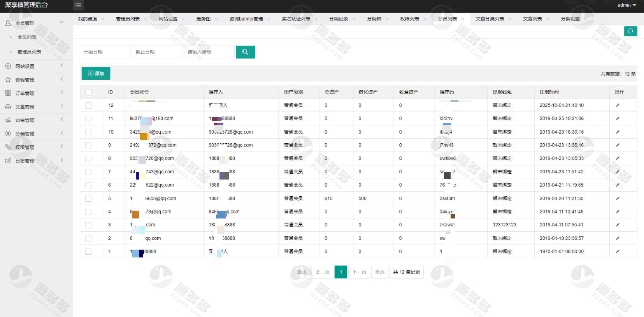Click the green refresh icon button
Screen dimensions: 644x317
click(x=630, y=31)
